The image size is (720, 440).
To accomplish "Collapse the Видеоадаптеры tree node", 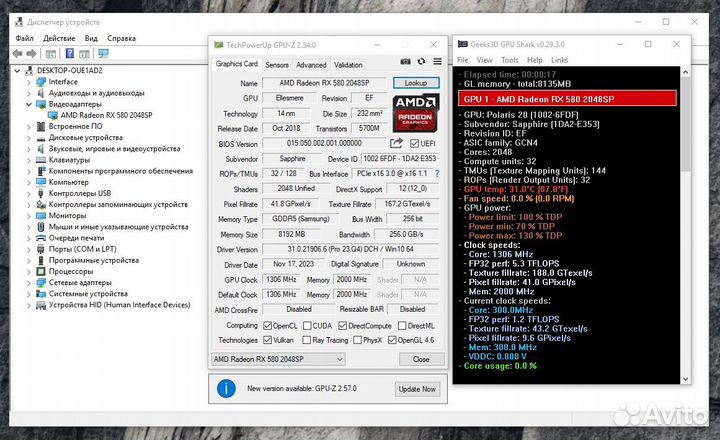I will pos(29,104).
